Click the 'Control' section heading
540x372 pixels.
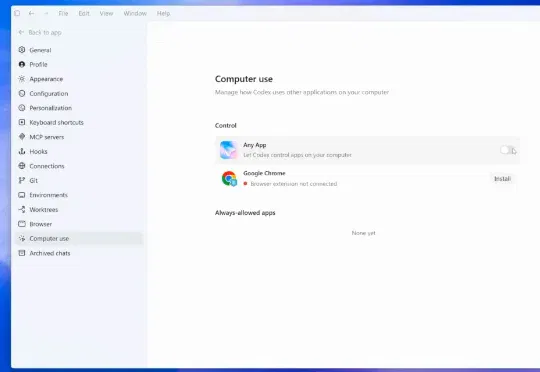(x=226, y=125)
